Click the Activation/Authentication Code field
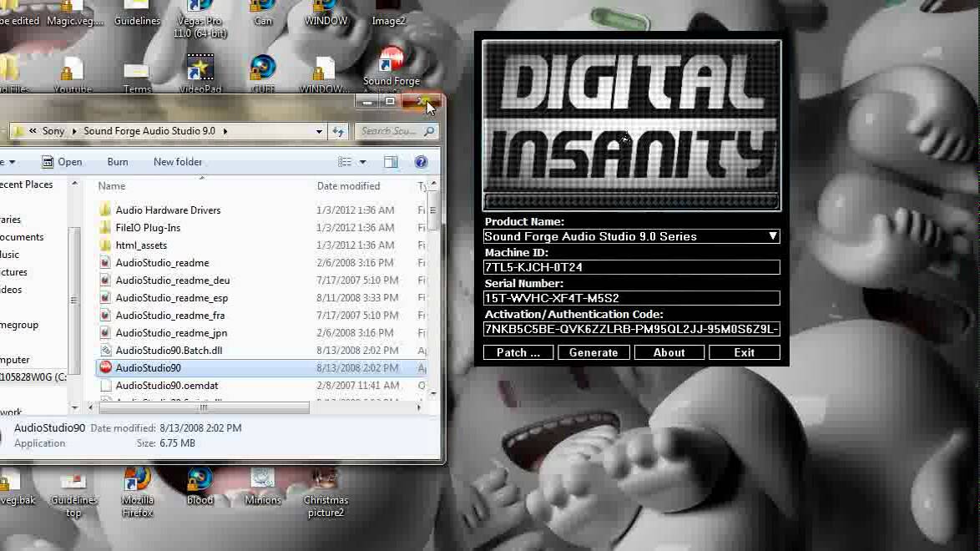 point(631,329)
